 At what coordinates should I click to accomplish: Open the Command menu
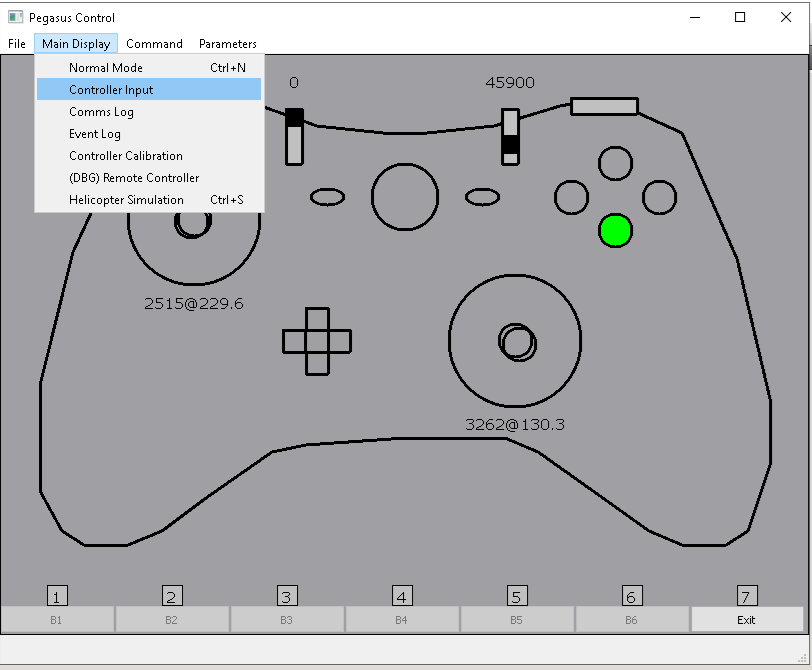click(154, 44)
